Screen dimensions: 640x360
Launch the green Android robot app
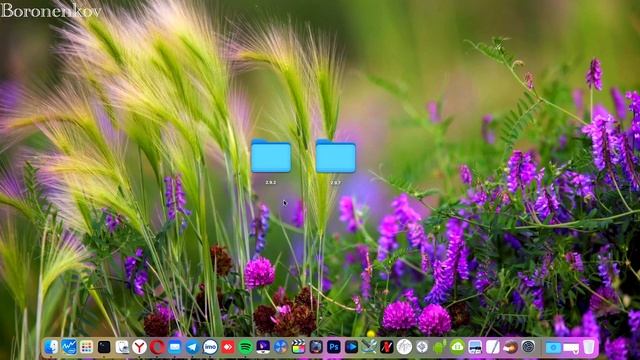click(440, 347)
